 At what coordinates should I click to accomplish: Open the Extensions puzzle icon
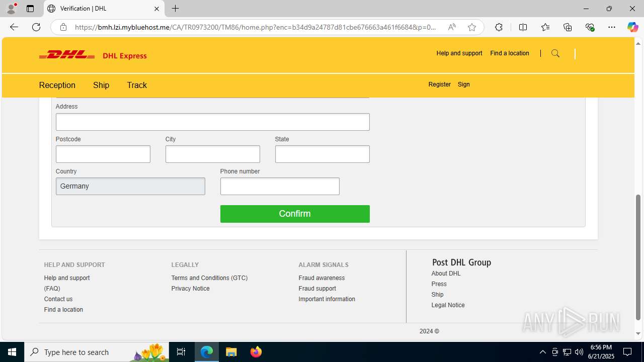(x=499, y=27)
